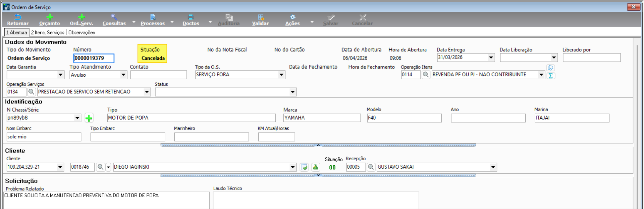Open the Status dropdown

click(293, 92)
